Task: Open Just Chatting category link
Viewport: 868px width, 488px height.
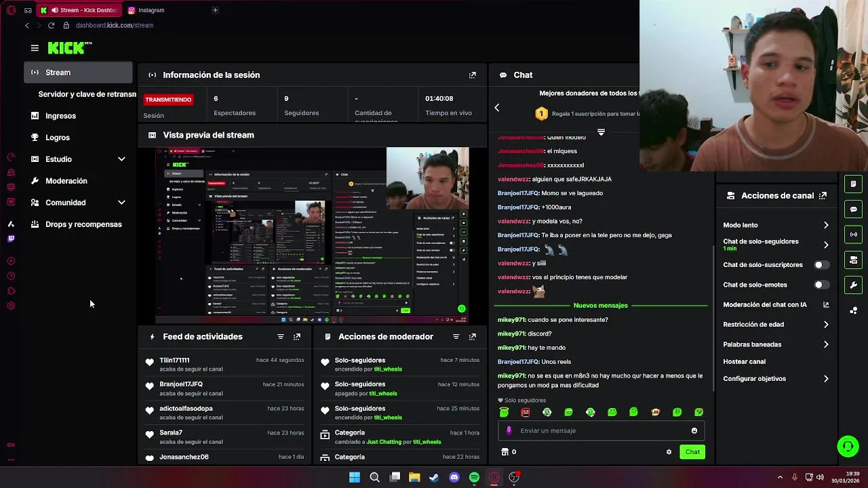Action: 383,442
